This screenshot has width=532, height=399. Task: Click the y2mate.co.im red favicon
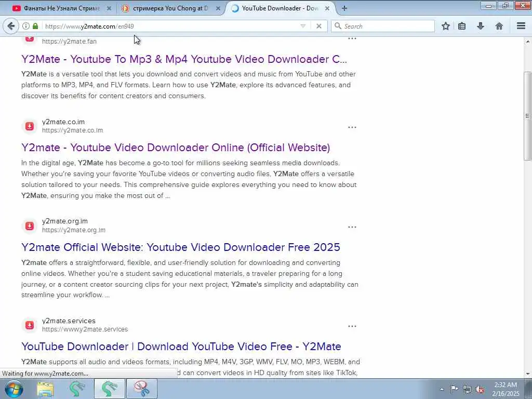coord(30,126)
